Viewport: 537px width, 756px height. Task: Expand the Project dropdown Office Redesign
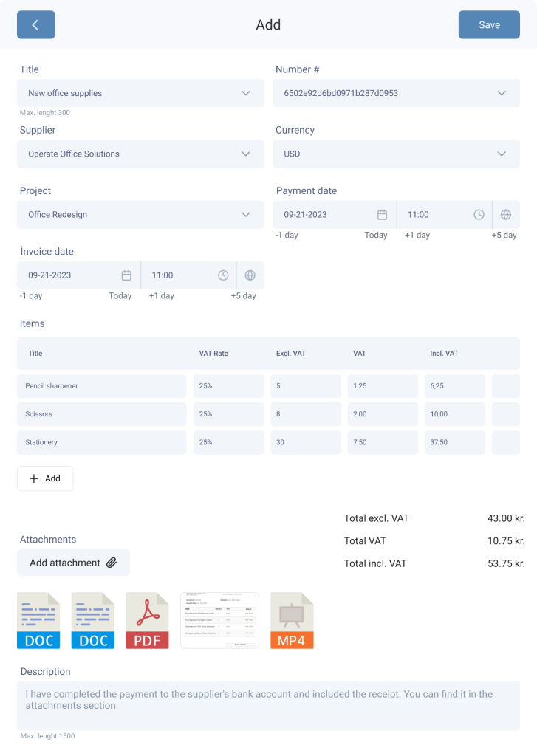246,215
